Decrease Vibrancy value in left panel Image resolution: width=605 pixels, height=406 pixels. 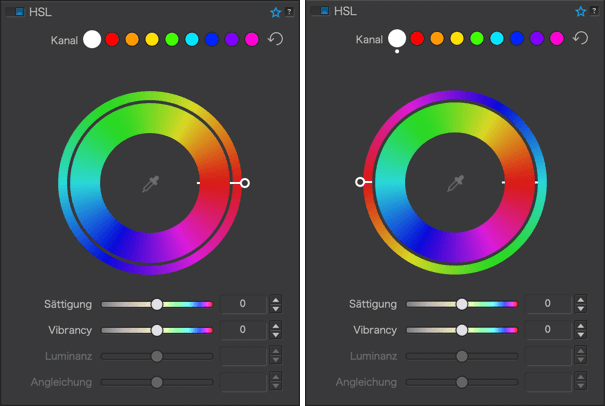tap(275, 335)
